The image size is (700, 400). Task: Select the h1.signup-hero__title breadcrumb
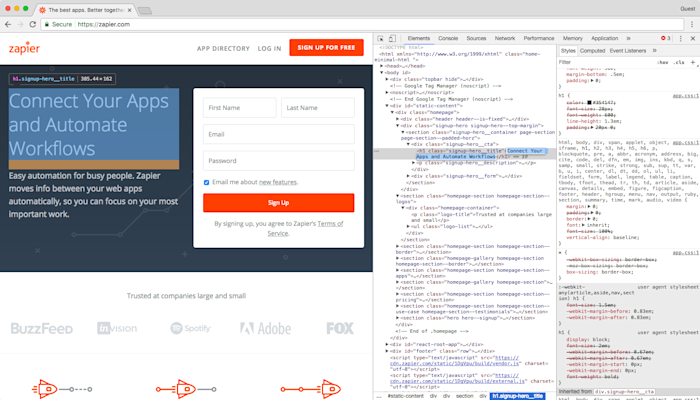click(x=518, y=396)
